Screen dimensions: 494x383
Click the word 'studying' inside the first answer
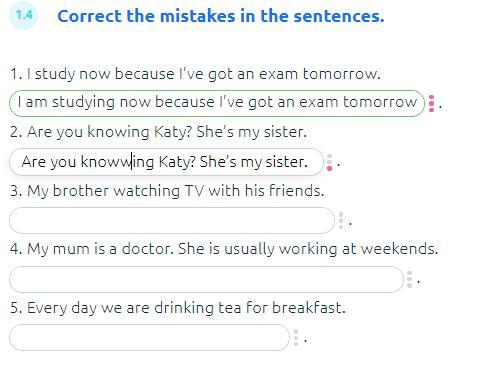coord(83,102)
